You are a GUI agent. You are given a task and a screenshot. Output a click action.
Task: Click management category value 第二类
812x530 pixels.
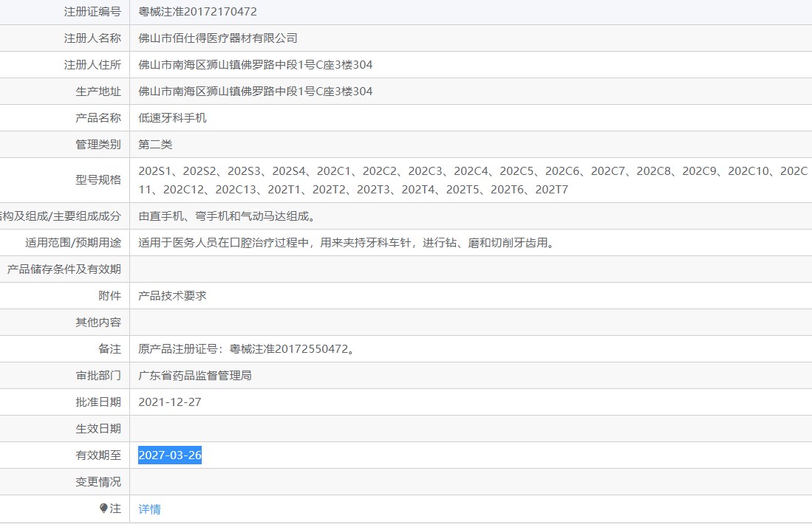click(155, 145)
